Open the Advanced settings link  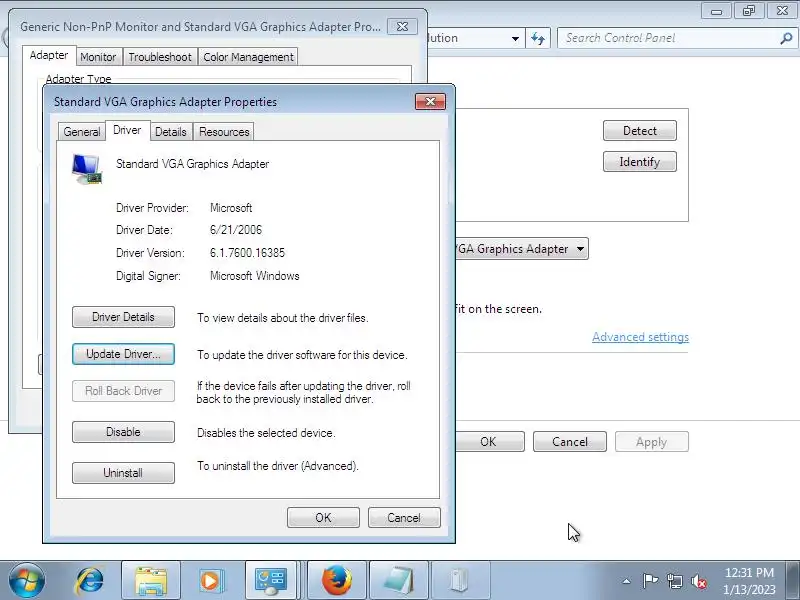coord(640,337)
